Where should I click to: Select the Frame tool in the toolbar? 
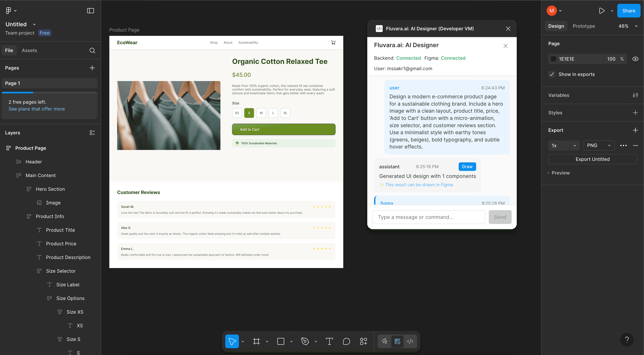256,341
